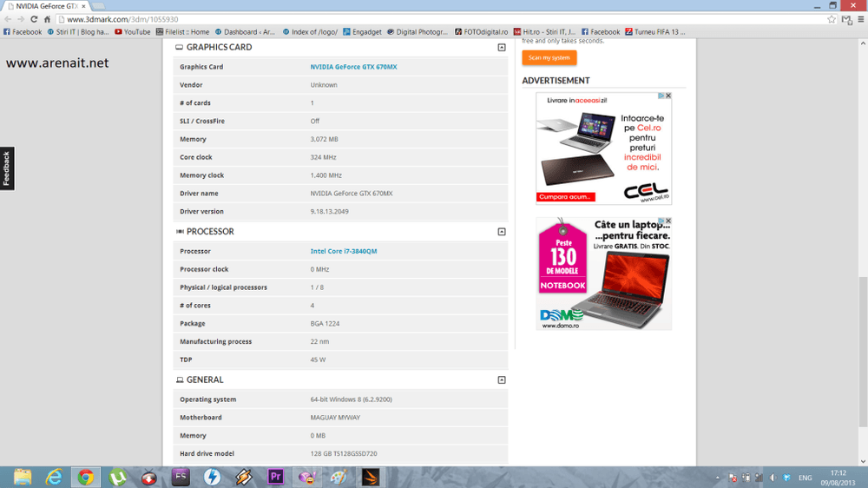The width and height of the screenshot is (868, 488).
Task: Click the scrollbar up arrow
Action: click(863, 43)
